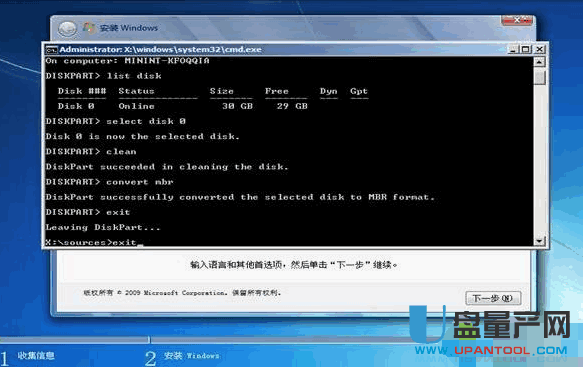Viewport: 583px width, 367px height.
Task: Maximize the cmd.exe window
Action: tap(526, 49)
